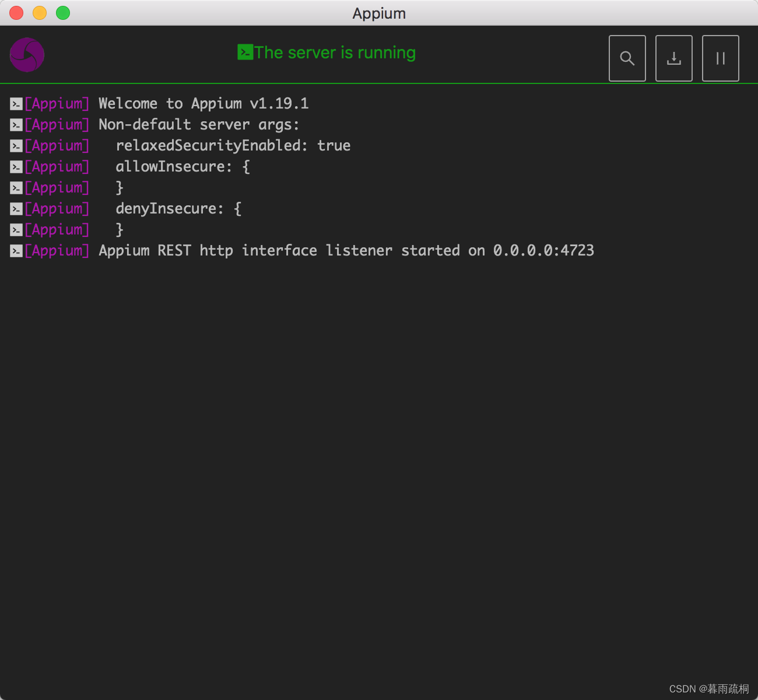Select "The server is running" status text
This screenshot has width=758, height=700.
tap(335, 52)
